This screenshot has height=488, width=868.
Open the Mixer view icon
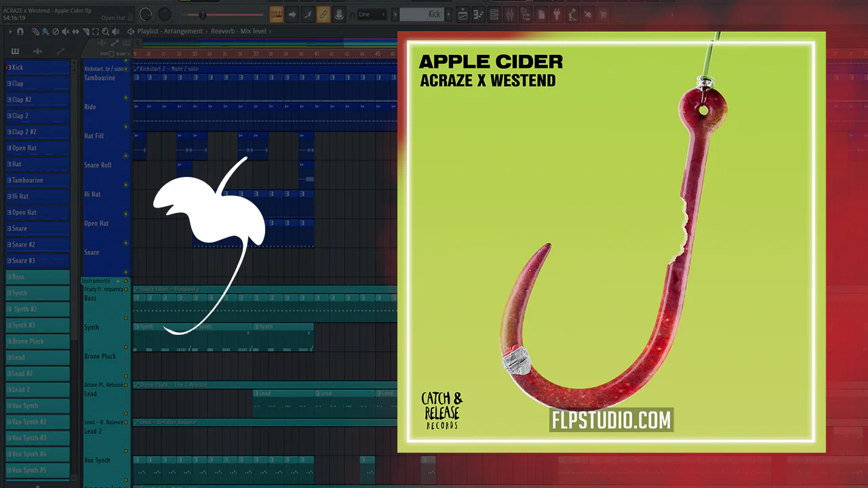pyautogui.click(x=510, y=14)
